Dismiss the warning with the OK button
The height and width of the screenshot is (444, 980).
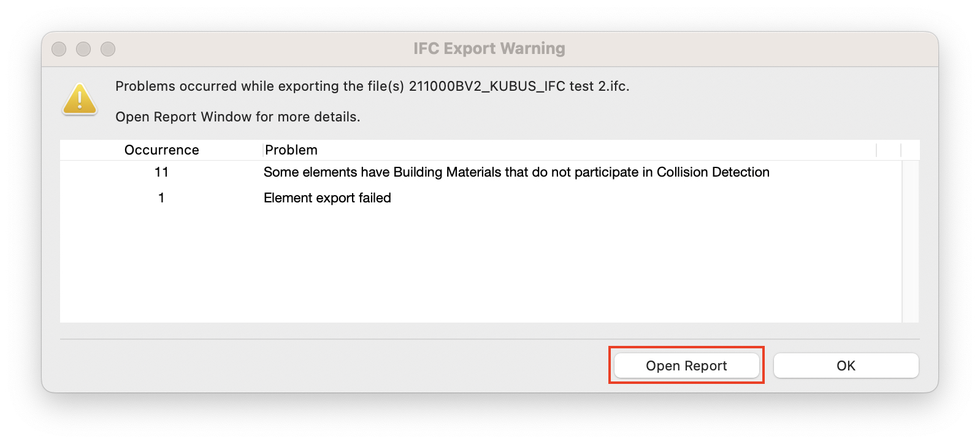(846, 366)
